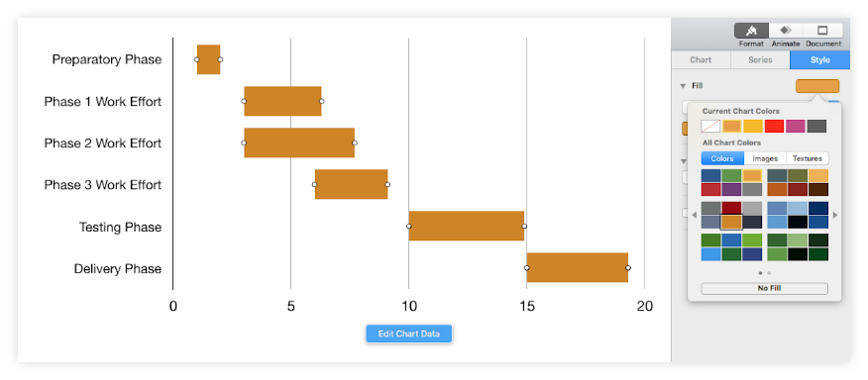This screenshot has height=380, width=868.
Task: Open the Fill color well dropdown
Action: (817, 86)
